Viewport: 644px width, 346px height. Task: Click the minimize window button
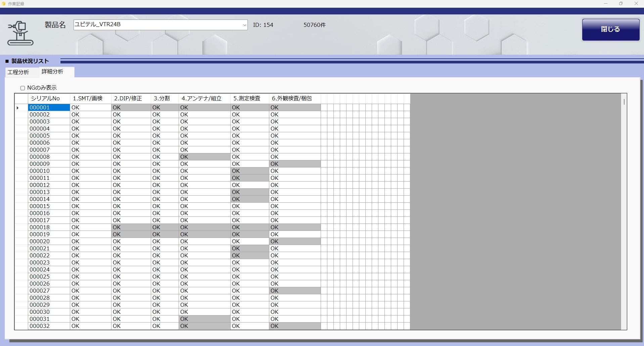click(x=606, y=4)
